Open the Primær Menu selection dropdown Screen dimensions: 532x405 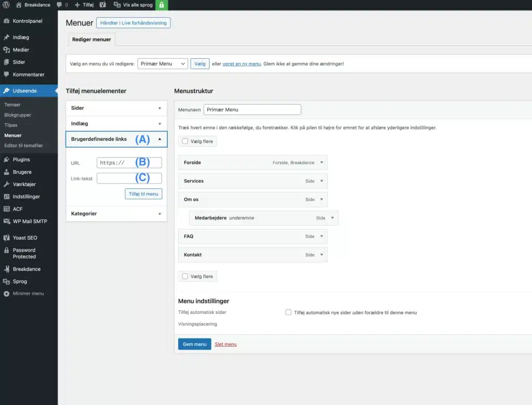point(163,64)
